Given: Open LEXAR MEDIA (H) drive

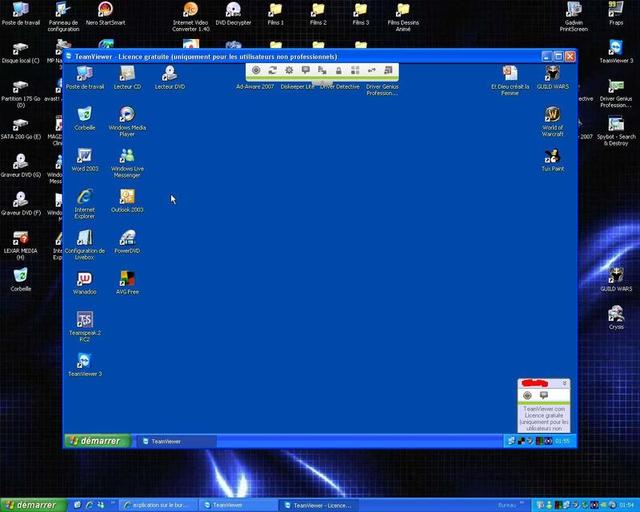Looking at the screenshot, I should (20, 246).
